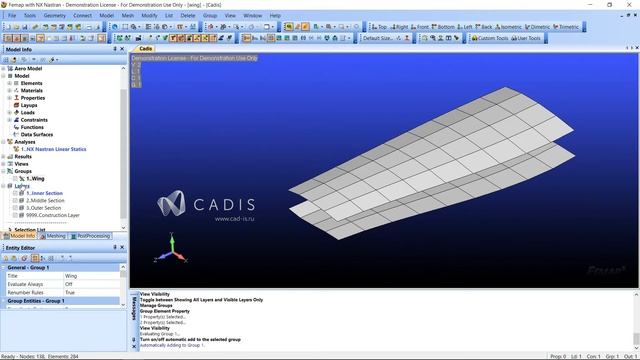Toggle checkbox of 9999..Construction Layer
Image resolution: width=640 pixels, height=360 pixels.
(15, 215)
